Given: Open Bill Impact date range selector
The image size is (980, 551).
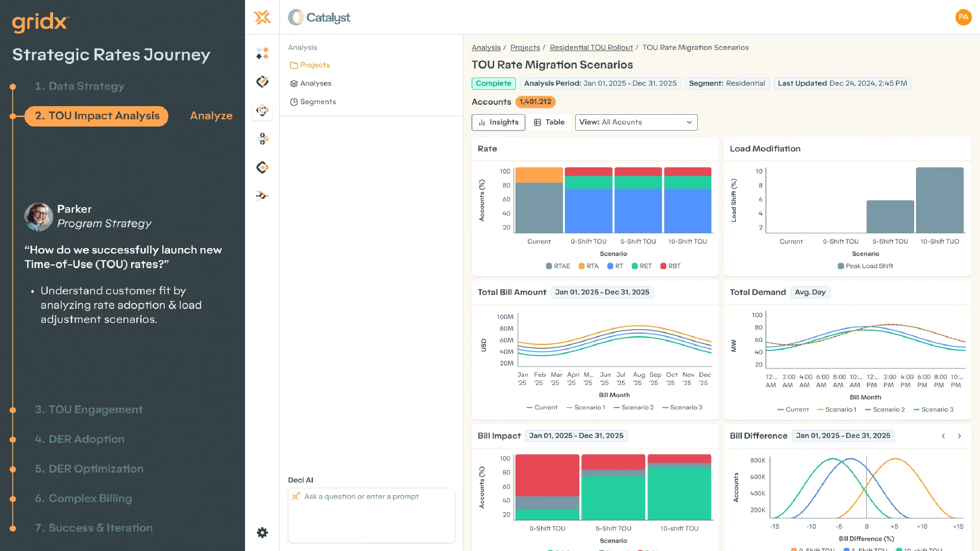Looking at the screenshot, I should [576, 436].
